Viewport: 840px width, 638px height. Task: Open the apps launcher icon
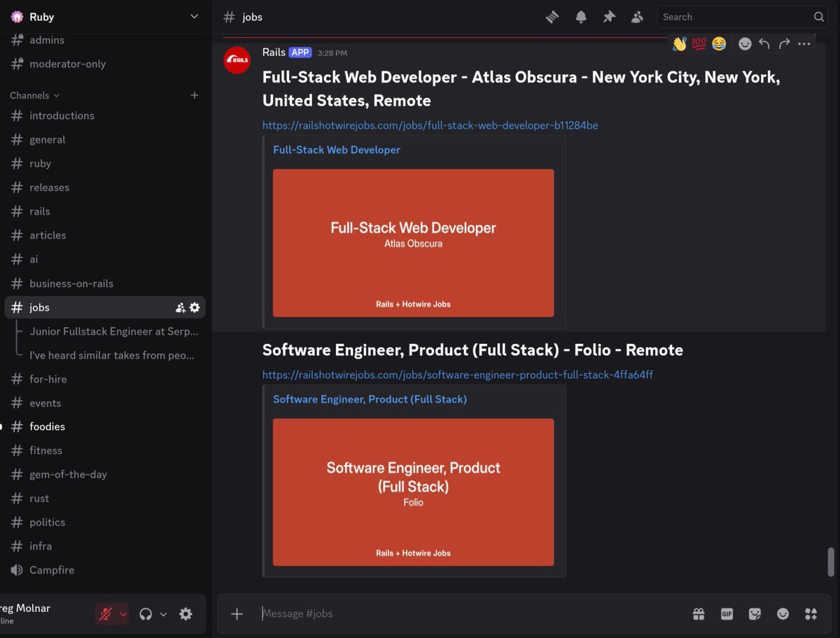point(811,614)
